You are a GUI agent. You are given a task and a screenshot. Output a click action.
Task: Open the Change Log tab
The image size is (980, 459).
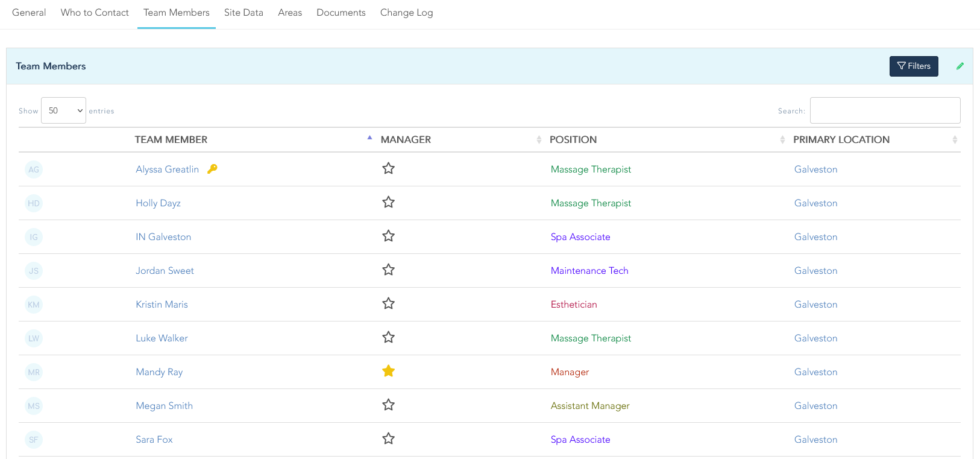pos(406,13)
